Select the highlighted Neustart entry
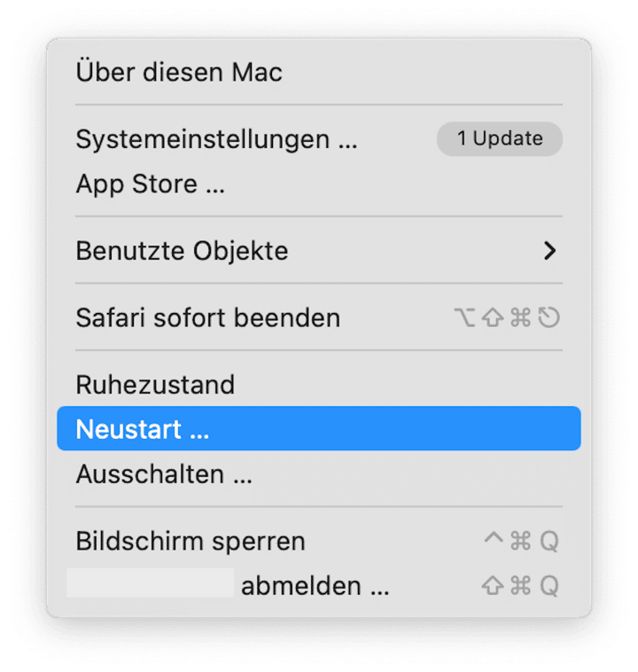The height and width of the screenshot is (672, 638). coord(319,428)
